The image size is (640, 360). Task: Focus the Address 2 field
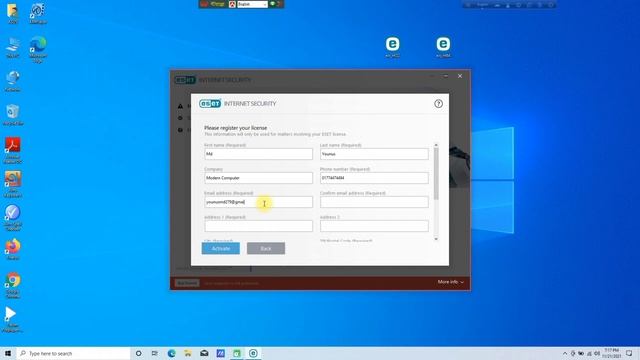[x=374, y=226]
